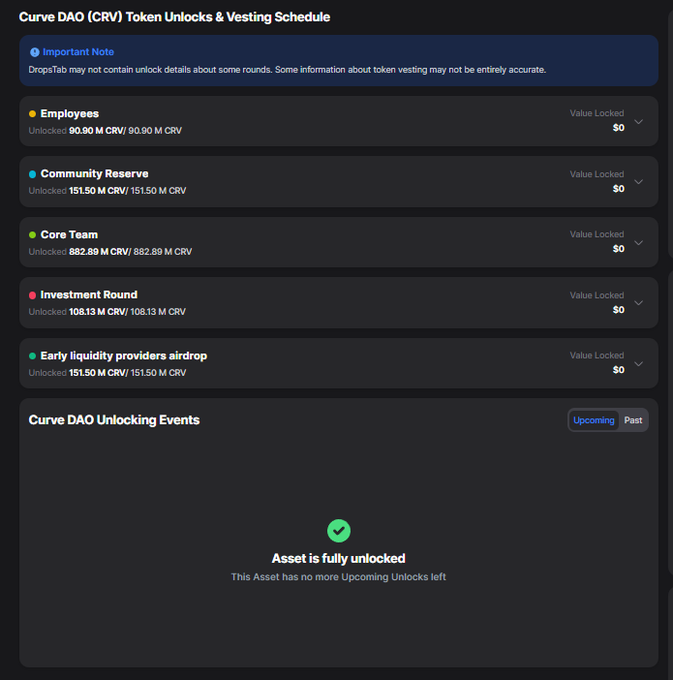Click the Employees allocation title
The height and width of the screenshot is (680, 673).
pos(69,114)
